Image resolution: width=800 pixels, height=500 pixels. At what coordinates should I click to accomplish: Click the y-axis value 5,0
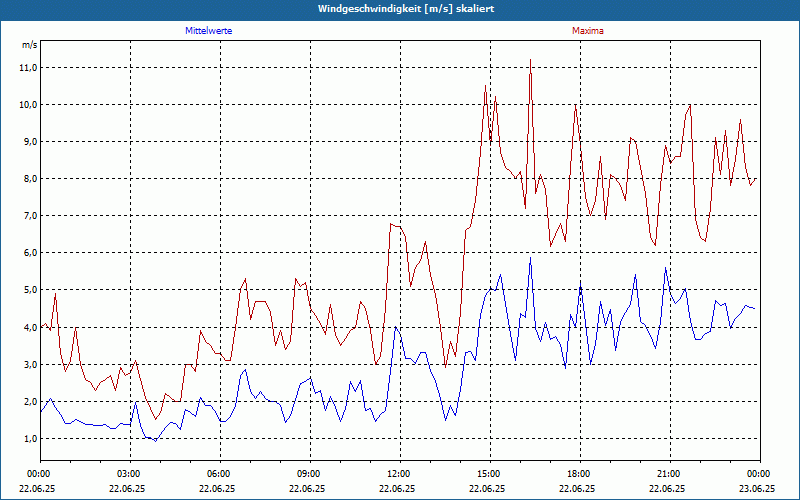(x=31, y=290)
